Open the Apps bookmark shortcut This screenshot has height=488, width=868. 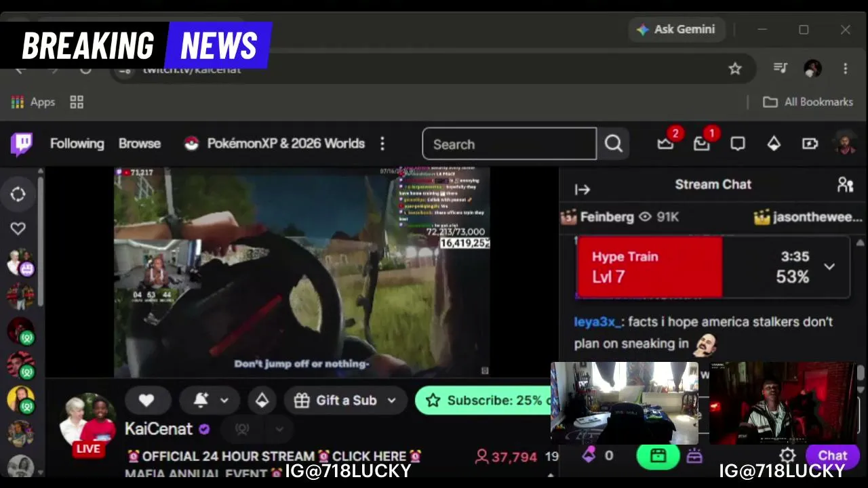coord(33,102)
